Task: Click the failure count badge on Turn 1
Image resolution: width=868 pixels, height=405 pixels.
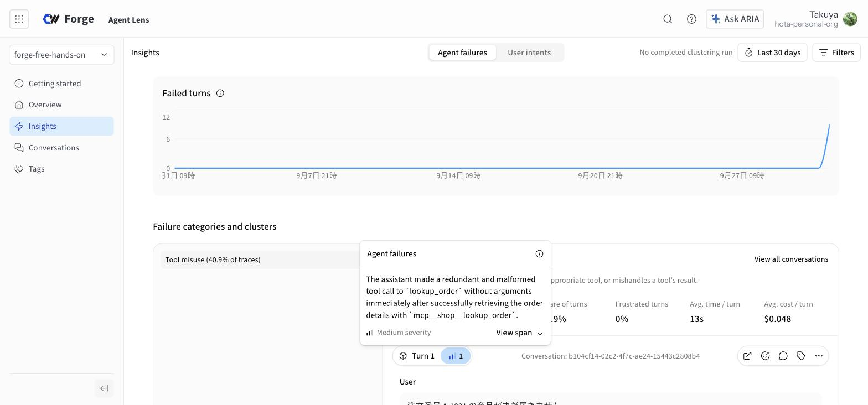Action: [456, 356]
